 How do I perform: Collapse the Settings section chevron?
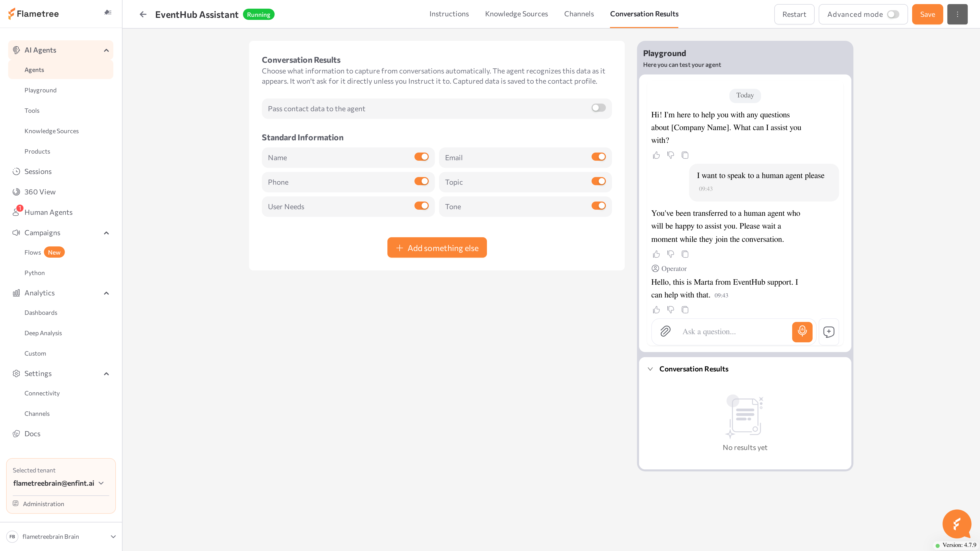tap(106, 373)
